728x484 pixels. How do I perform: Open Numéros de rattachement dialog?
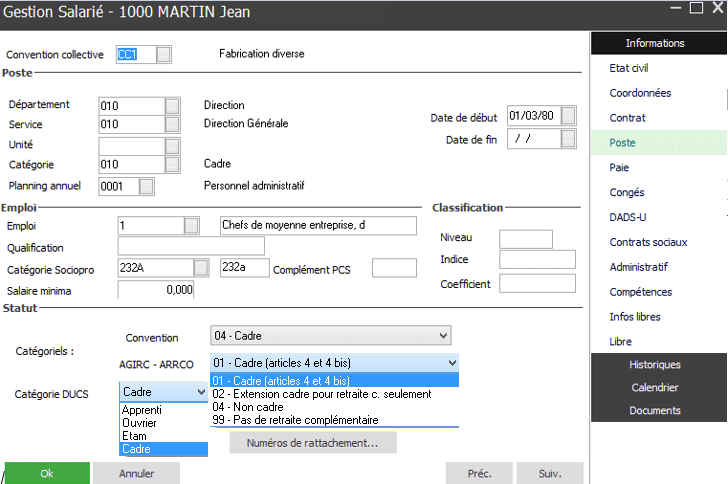313,443
